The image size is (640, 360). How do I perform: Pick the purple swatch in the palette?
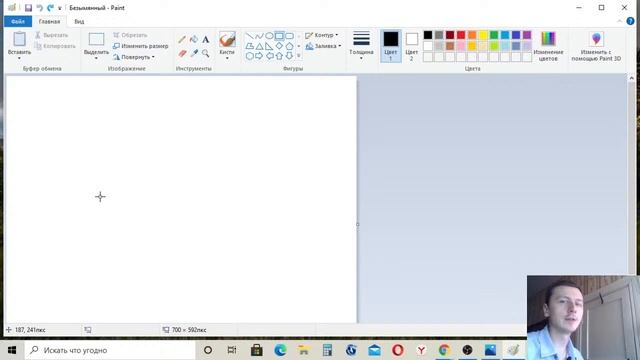(527, 35)
